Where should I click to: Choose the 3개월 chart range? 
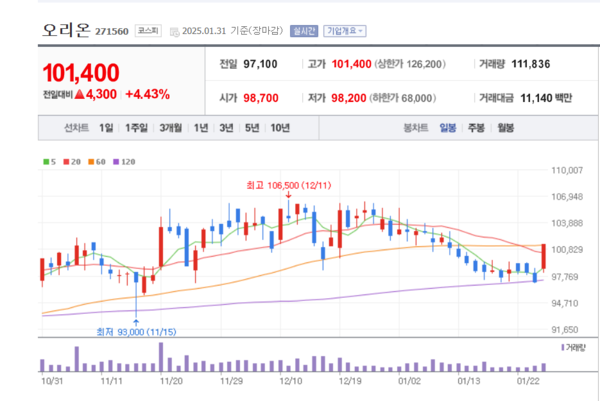[x=171, y=128]
